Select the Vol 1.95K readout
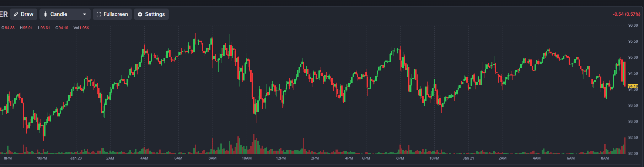644x167 pixels. 81,28
